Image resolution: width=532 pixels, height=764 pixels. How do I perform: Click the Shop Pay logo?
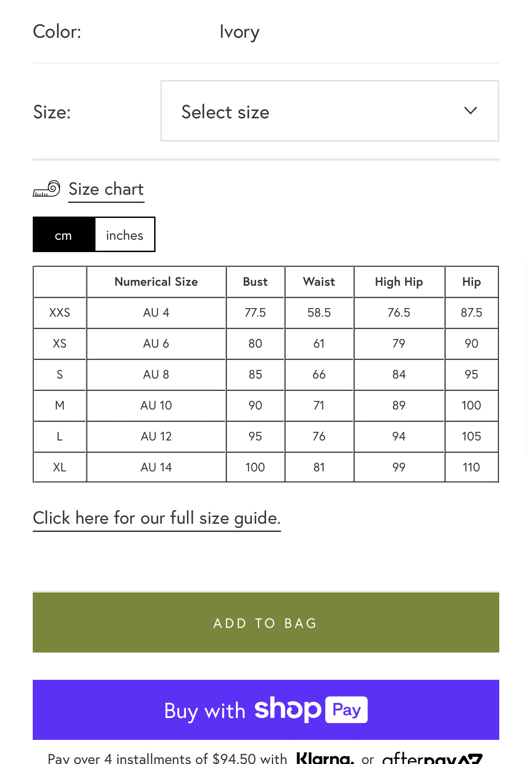pyautogui.click(x=311, y=709)
